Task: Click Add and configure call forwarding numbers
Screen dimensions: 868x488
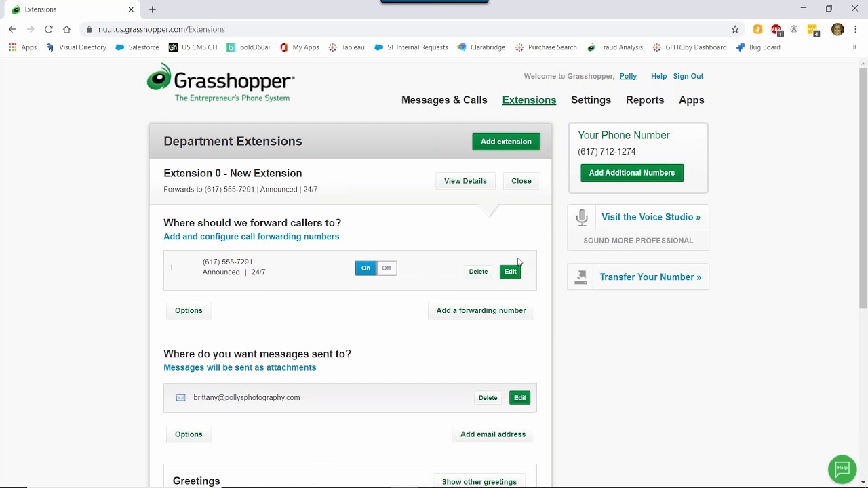Action: [x=251, y=237]
